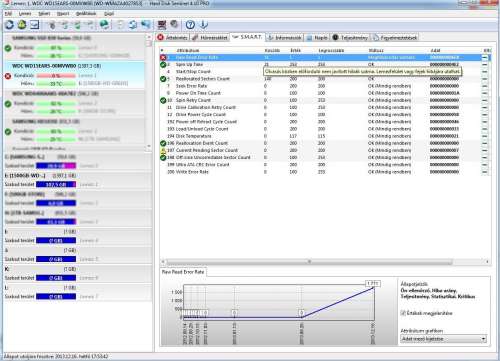Select the Ultra ATA CRC Error Count row
The height and width of the screenshot is (361, 500).
pos(325,165)
